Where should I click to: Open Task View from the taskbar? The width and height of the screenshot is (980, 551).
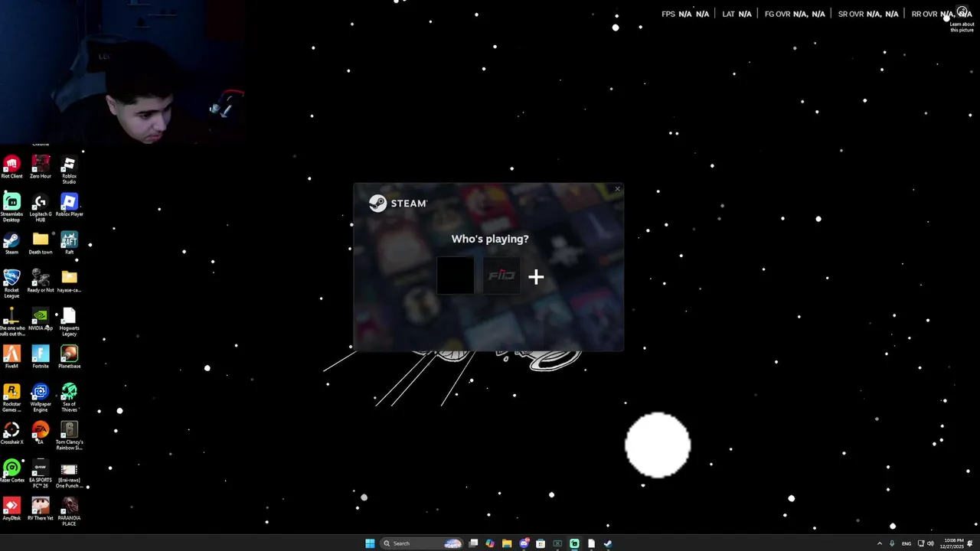point(473,543)
